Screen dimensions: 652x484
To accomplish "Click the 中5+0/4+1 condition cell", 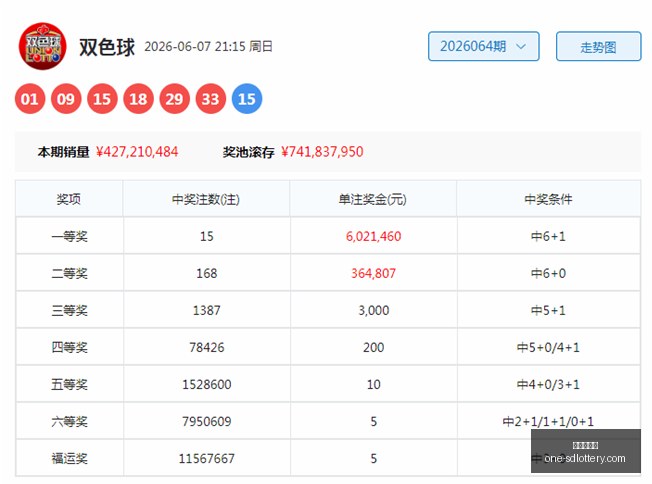I will [x=548, y=347].
